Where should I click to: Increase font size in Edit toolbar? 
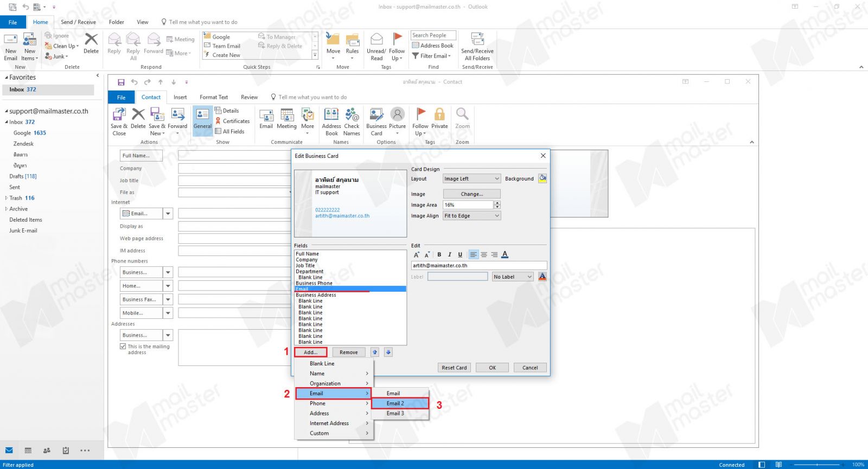[417, 254]
